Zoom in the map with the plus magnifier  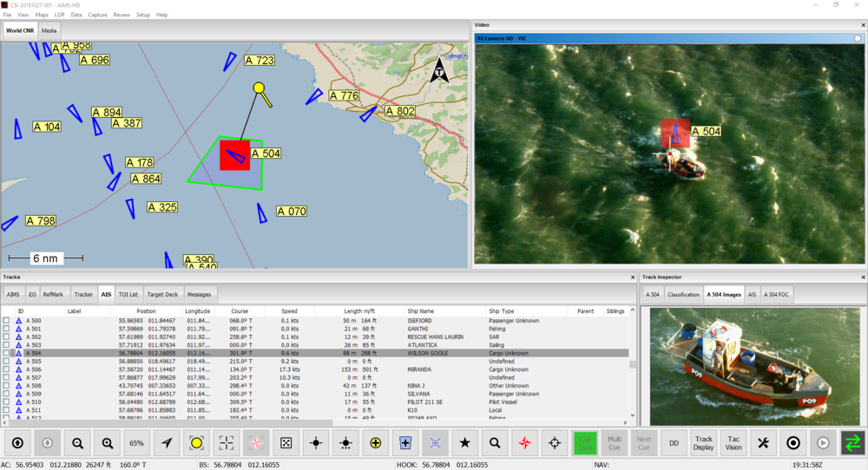coord(108,443)
